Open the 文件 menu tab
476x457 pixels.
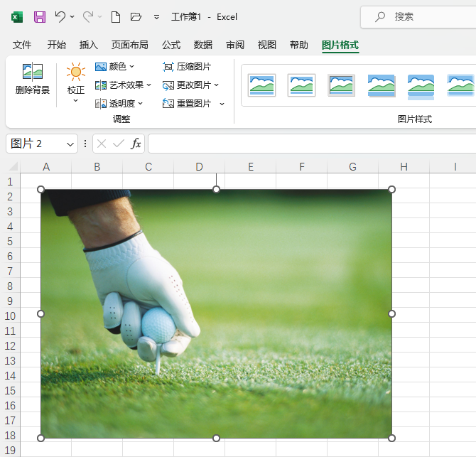coord(22,45)
